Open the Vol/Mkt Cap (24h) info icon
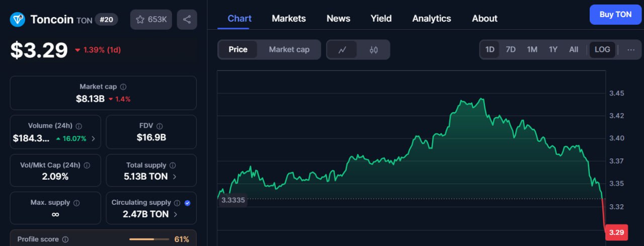Viewport: 644px width, 246px height. (87, 166)
